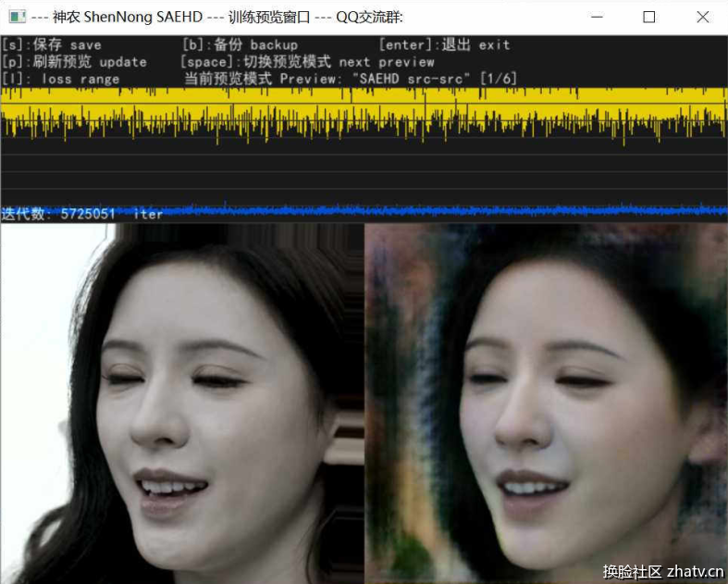The image size is (728, 584).
Task: Click the [space] 切换预览模式 next preview text
Action: 307,62
